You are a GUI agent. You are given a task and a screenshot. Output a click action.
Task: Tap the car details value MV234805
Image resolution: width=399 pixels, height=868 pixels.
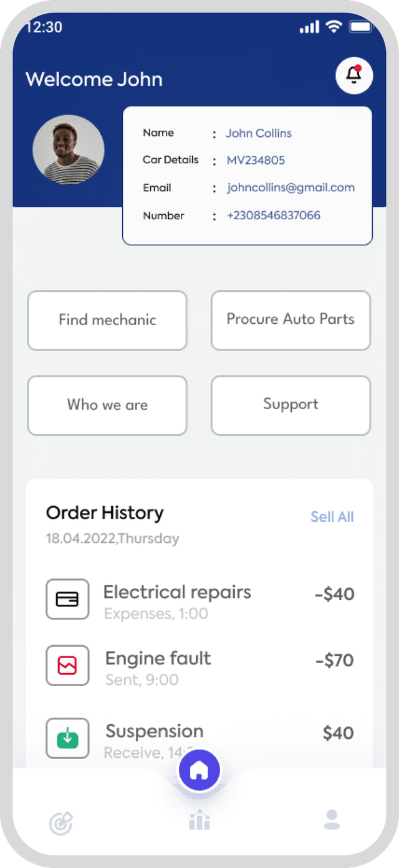click(256, 161)
